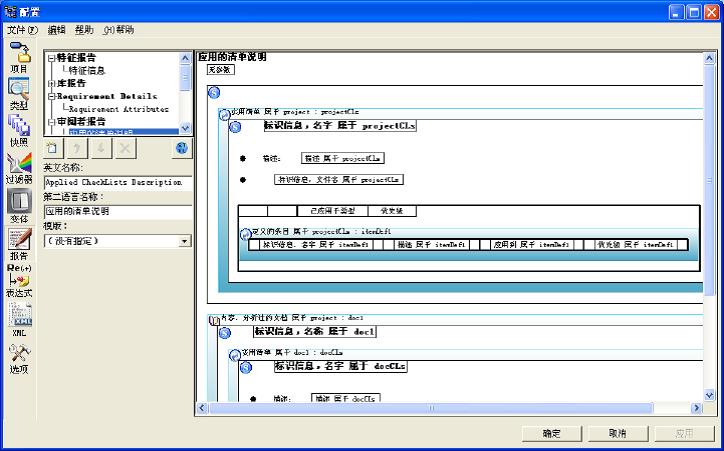Click the S icon beside 标识信息 doc1 heading
Viewport: 724px width, 451px height.
coord(225,332)
